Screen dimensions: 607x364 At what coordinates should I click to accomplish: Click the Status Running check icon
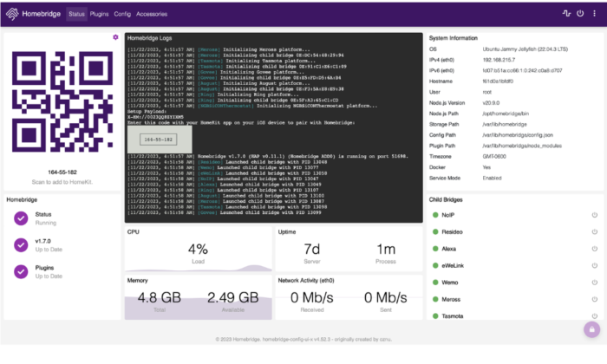tap(21, 218)
